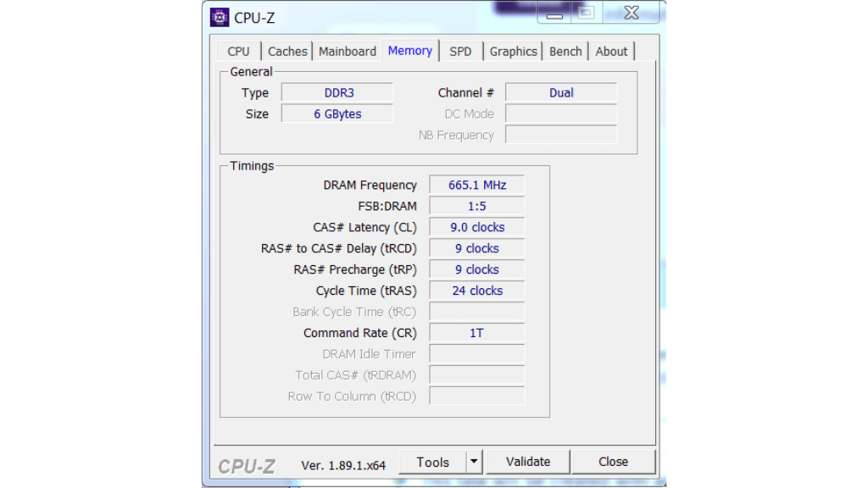Select the Channel # field showing Dual

pos(561,92)
